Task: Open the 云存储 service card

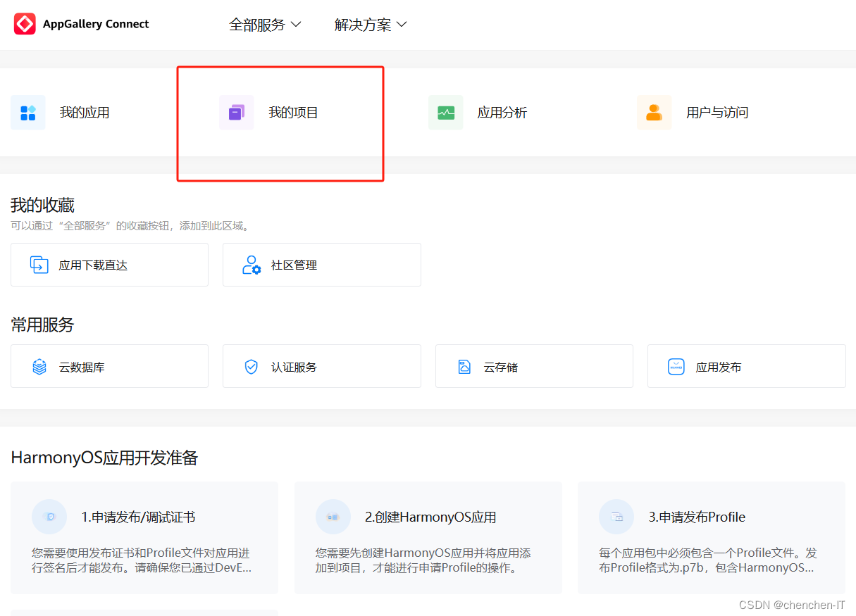Action: point(534,366)
